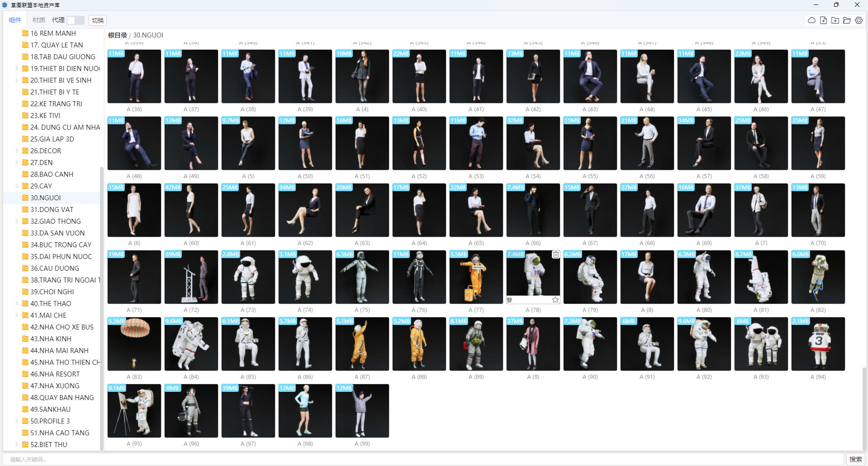Image resolution: width=868 pixels, height=466 pixels.
Task: Click the 切换 switch button
Action: [98, 20]
